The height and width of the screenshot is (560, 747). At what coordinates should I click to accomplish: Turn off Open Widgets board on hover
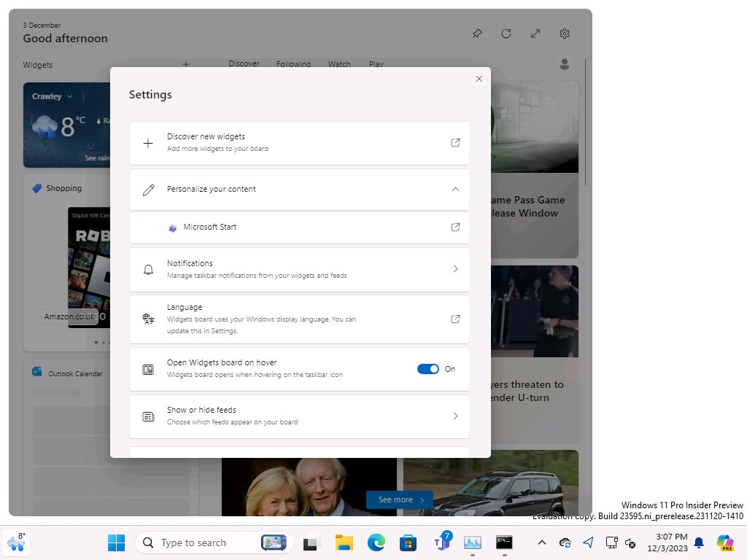427,369
